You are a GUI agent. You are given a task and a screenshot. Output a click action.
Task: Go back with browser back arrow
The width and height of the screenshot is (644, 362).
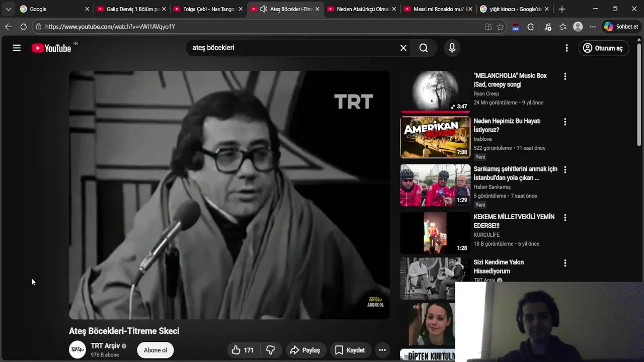pyautogui.click(x=8, y=27)
